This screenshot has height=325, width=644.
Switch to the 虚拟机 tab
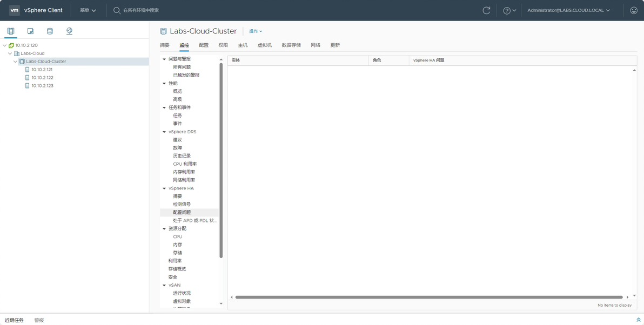265,45
